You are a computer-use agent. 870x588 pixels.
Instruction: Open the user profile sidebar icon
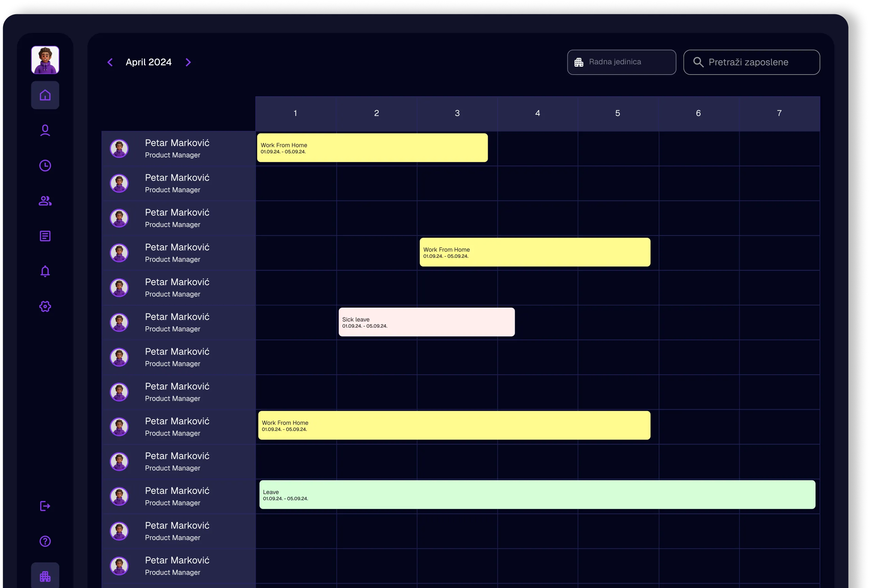tap(45, 130)
